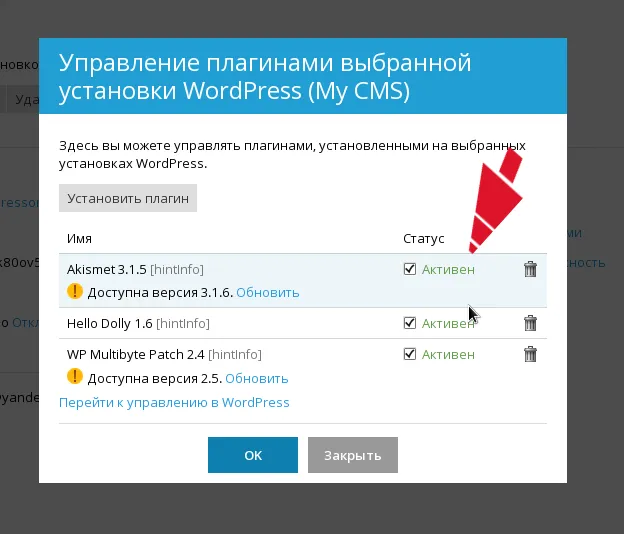This screenshot has height=534, width=624.
Task: Click the warning icon under Akismet
Action: pyautogui.click(x=75, y=291)
